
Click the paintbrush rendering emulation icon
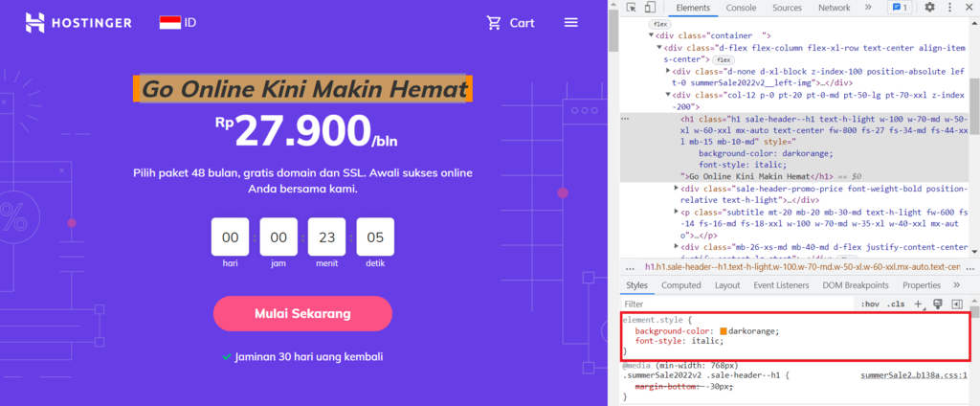(x=938, y=304)
